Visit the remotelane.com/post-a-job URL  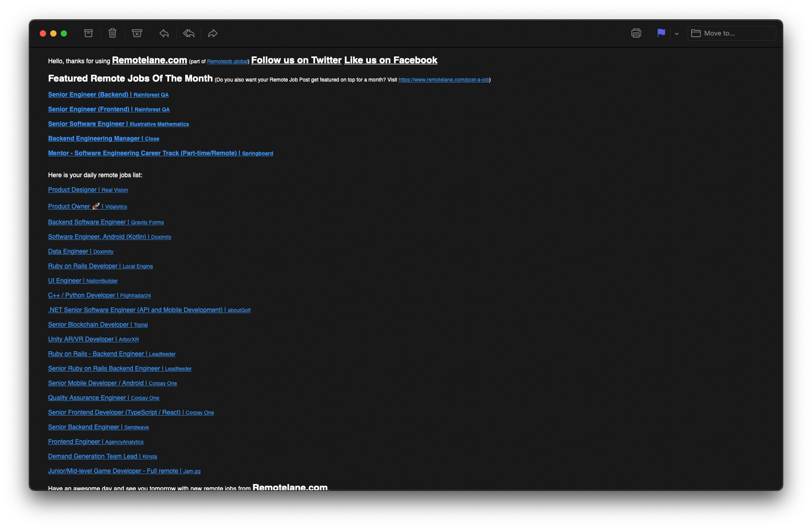(x=444, y=80)
